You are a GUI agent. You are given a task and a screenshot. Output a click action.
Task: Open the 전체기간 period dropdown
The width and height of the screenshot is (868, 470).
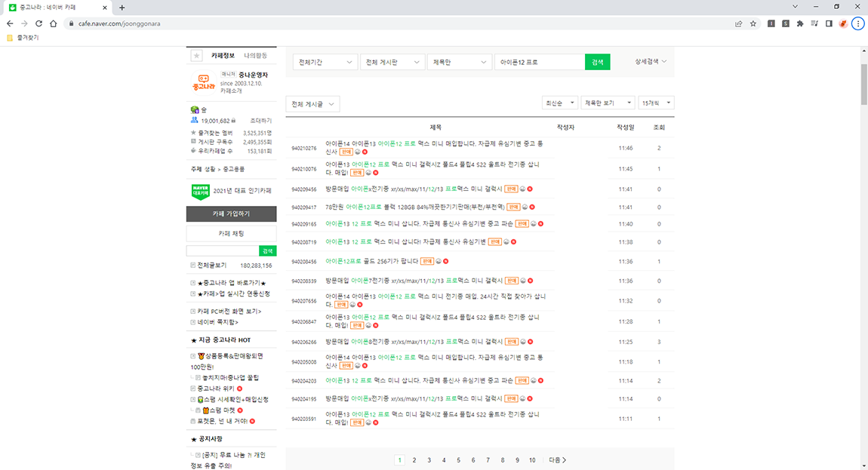325,62
